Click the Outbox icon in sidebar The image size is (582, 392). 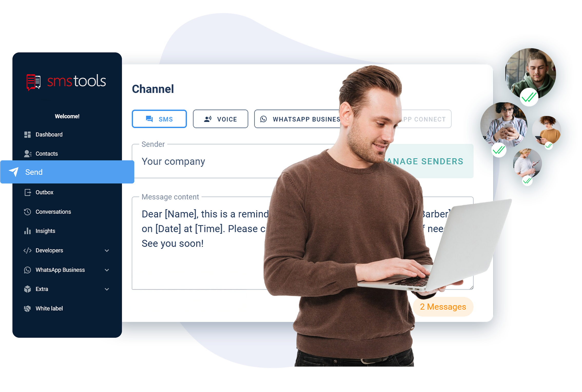click(27, 192)
